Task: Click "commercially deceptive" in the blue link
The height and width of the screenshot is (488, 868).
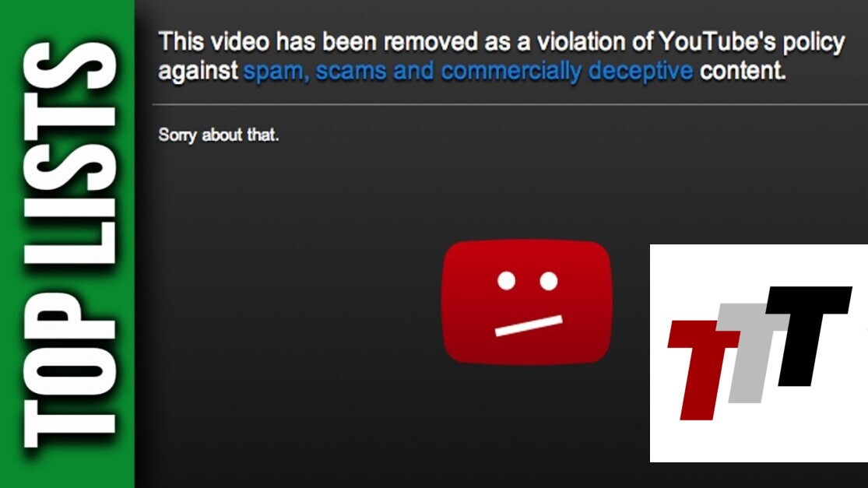Action: [x=567, y=72]
